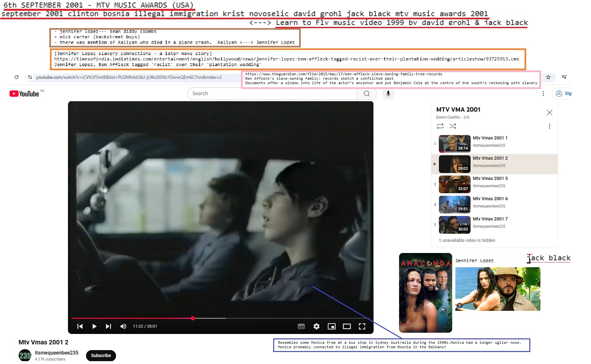
Task: Toggle theater mode
Action: [347, 326]
